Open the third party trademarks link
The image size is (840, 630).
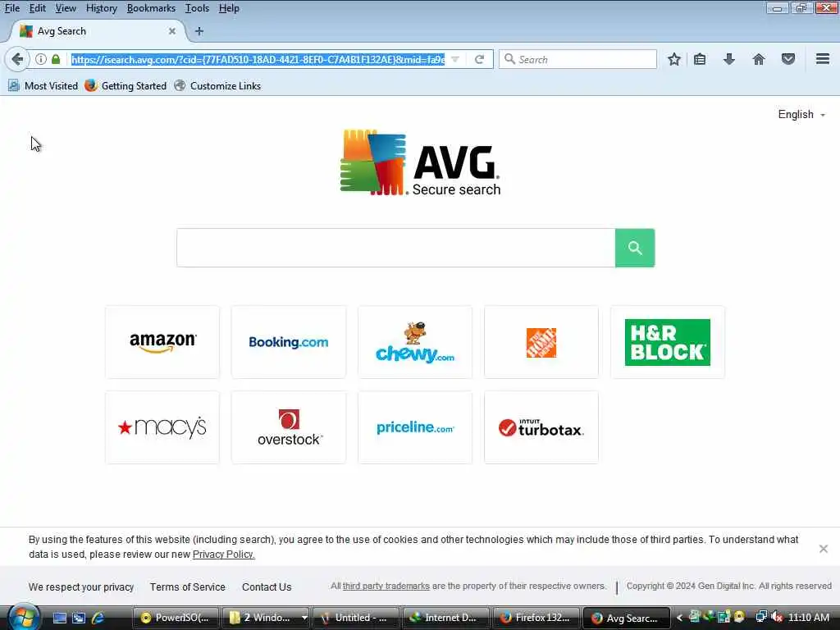386,586
